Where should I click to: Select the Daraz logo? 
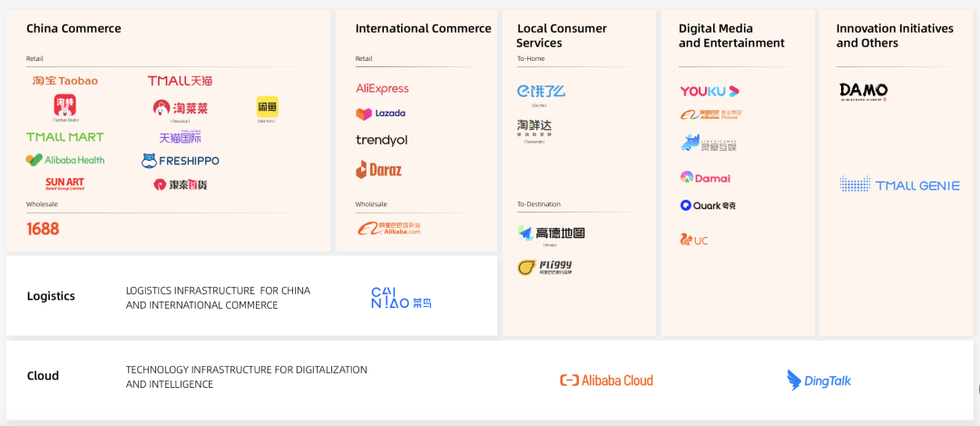378,169
